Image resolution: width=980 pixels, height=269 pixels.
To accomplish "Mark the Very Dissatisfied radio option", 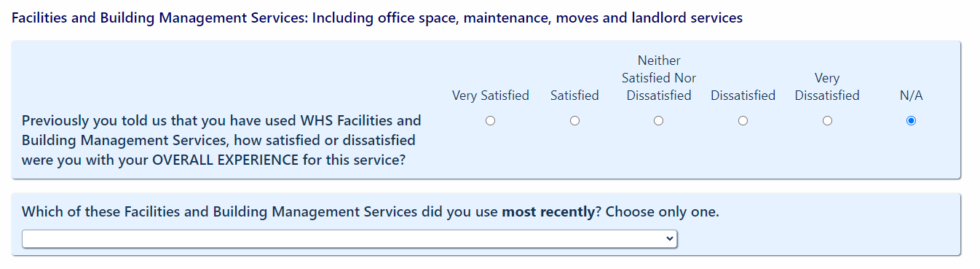I will coord(827,121).
